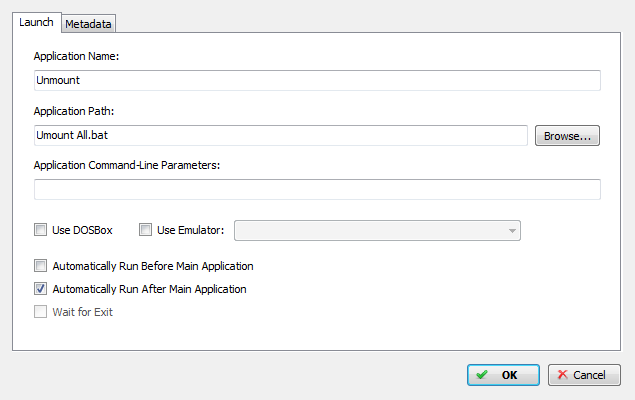Confirm the dialog with OK
Viewport: 635px width, 400px height.
click(x=503, y=375)
